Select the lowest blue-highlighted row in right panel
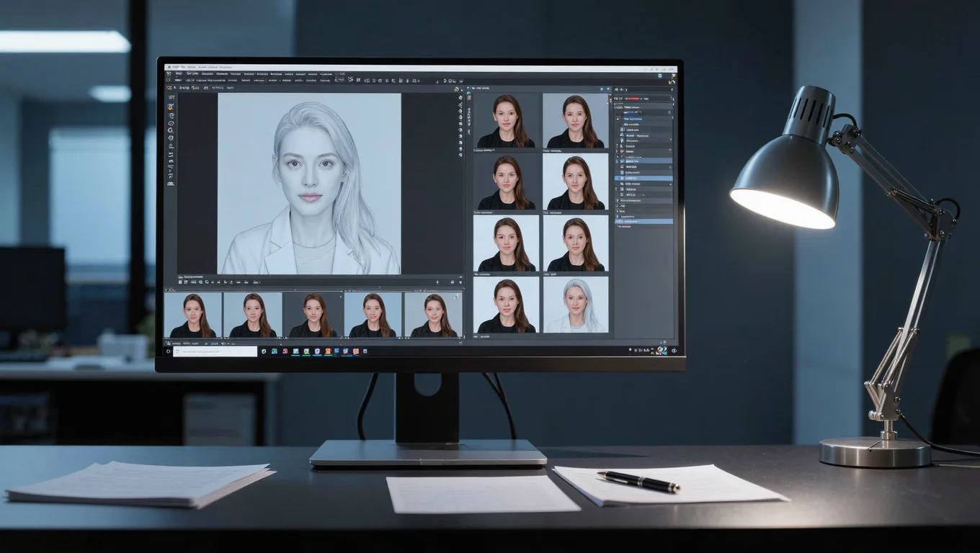The width and height of the screenshot is (980, 553). (644, 221)
